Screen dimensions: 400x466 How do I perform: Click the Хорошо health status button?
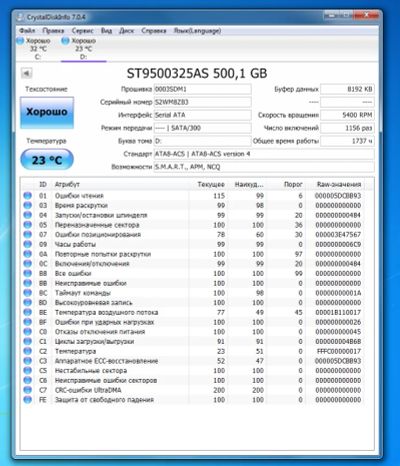(47, 112)
